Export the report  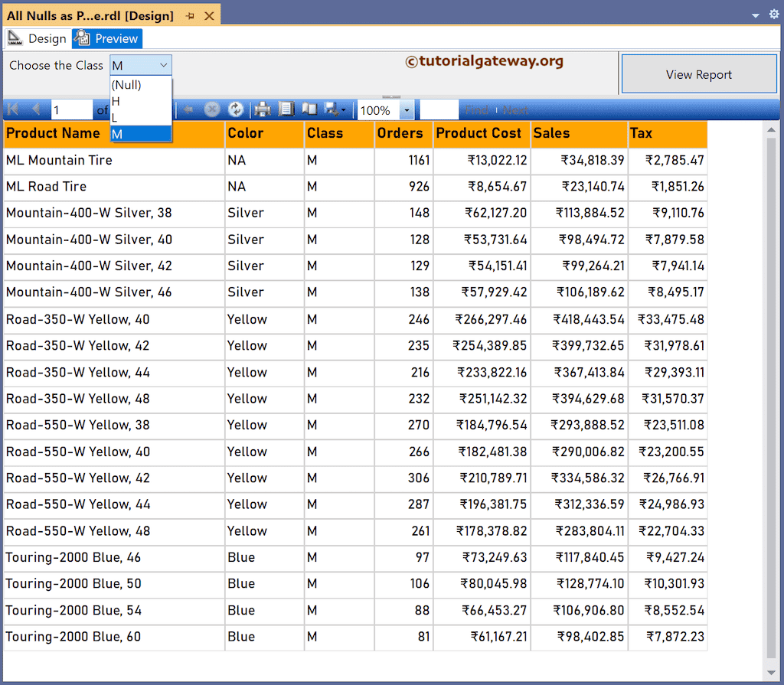pos(331,109)
